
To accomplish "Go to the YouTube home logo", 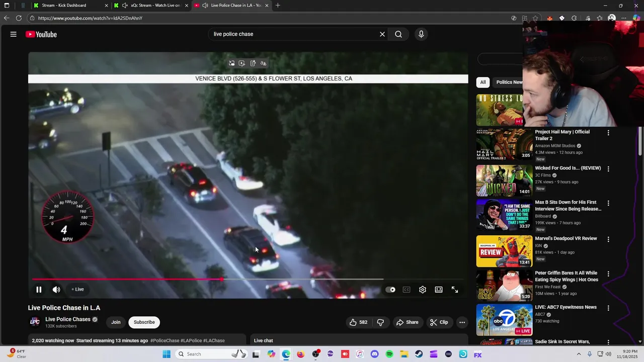I will [41, 34].
